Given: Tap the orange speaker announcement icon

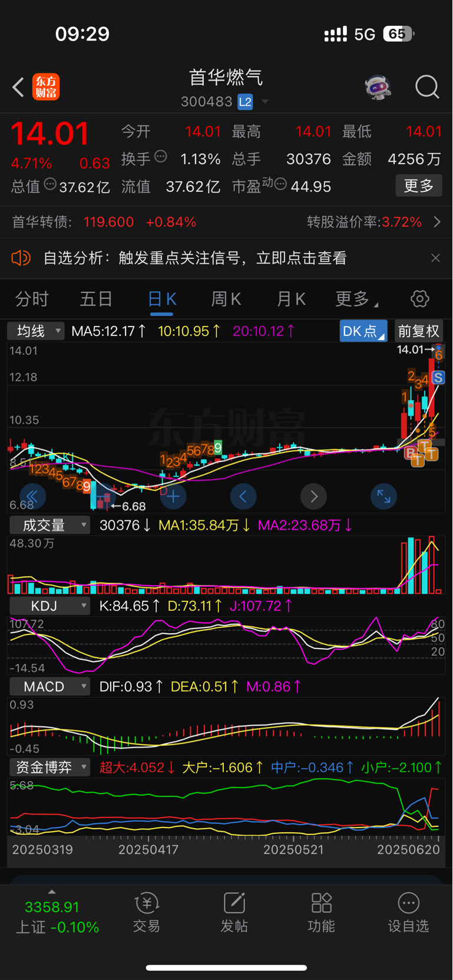Looking at the screenshot, I should [21, 258].
